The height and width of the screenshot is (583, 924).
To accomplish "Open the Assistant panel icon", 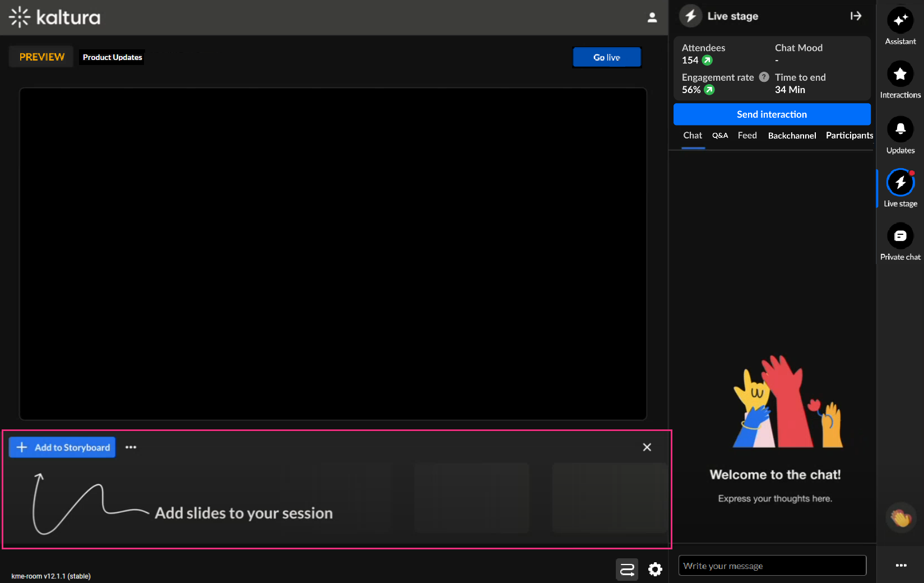I will tap(900, 21).
